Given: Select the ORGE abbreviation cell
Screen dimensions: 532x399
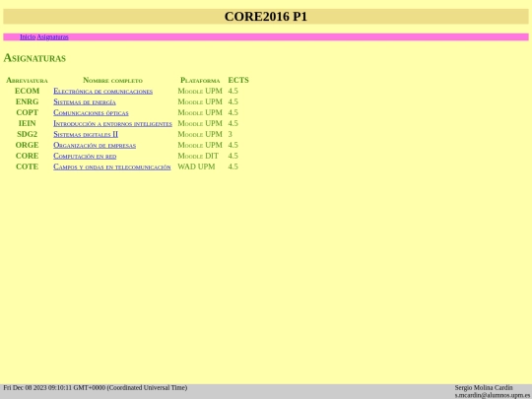Looking at the screenshot, I should pos(27,145).
